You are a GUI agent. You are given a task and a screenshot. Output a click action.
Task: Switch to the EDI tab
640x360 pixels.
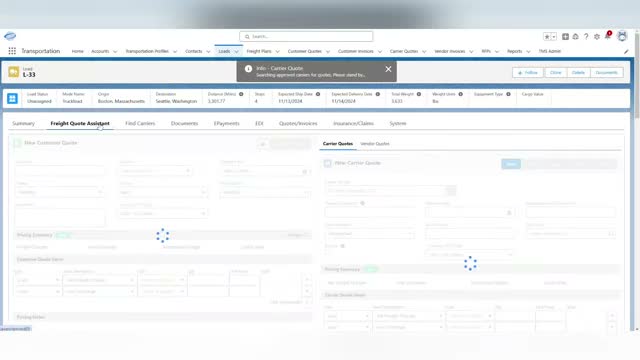click(x=259, y=123)
